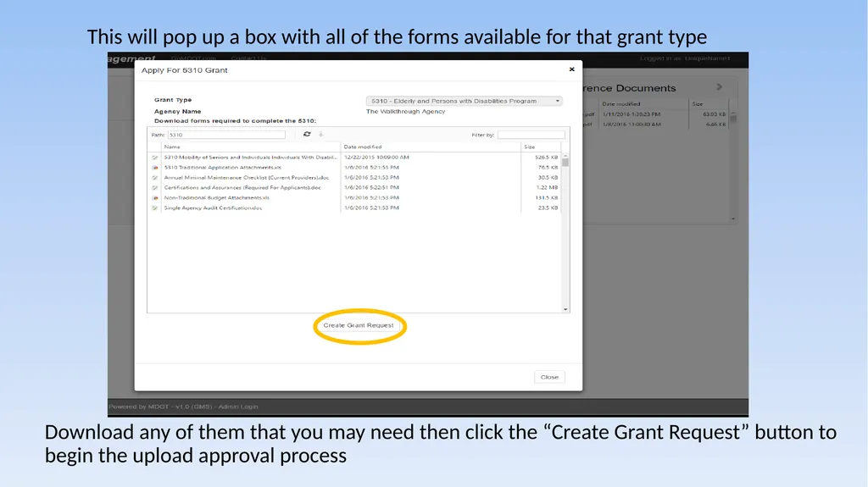Click the chevron arrow beside Reference Documents heading
The width and height of the screenshot is (868, 487).
click(x=719, y=87)
